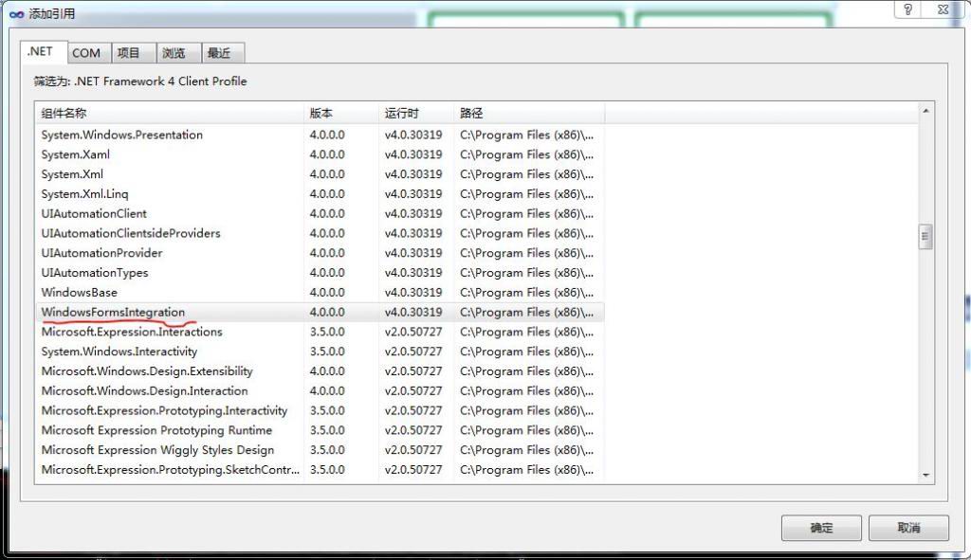
Task: Select Microsoft.Expression.Interactions entry
Action: click(132, 332)
